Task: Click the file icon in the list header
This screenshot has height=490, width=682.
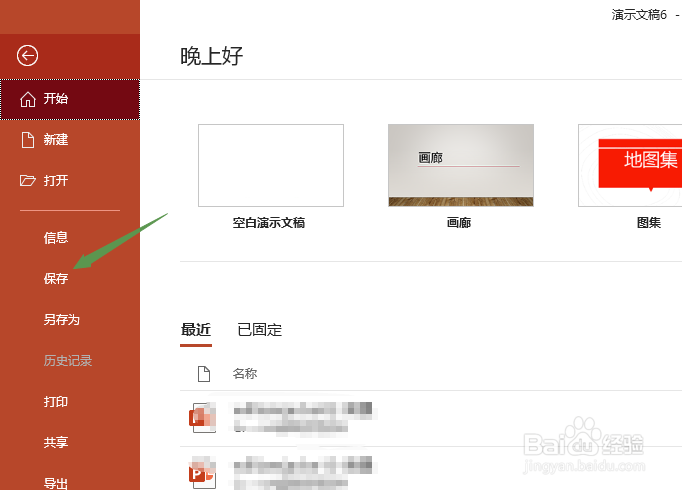Action: click(x=204, y=373)
